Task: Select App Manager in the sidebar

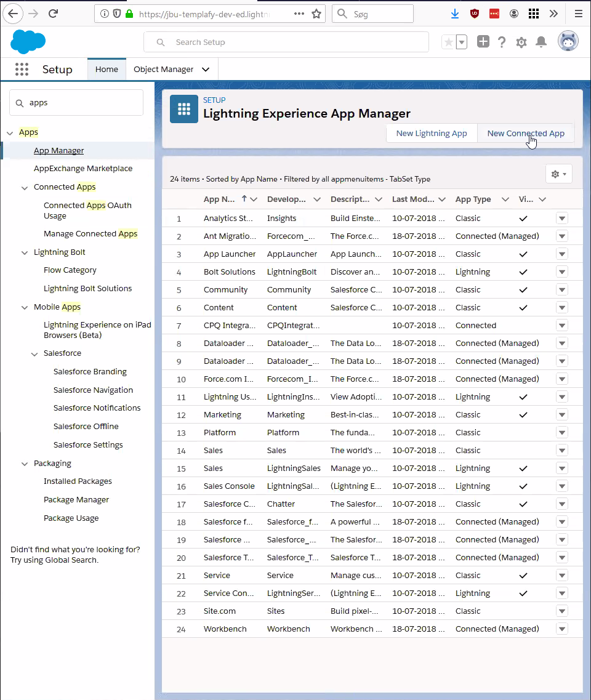Action: coord(59,150)
